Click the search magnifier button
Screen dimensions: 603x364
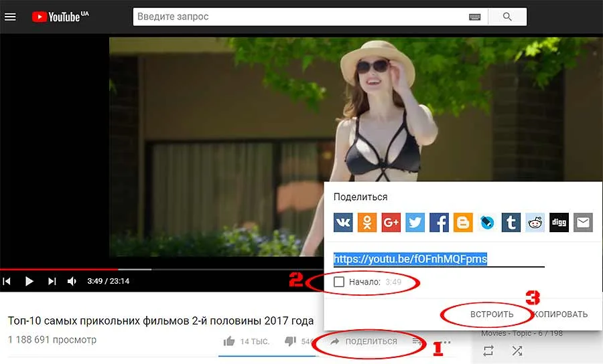(x=507, y=17)
